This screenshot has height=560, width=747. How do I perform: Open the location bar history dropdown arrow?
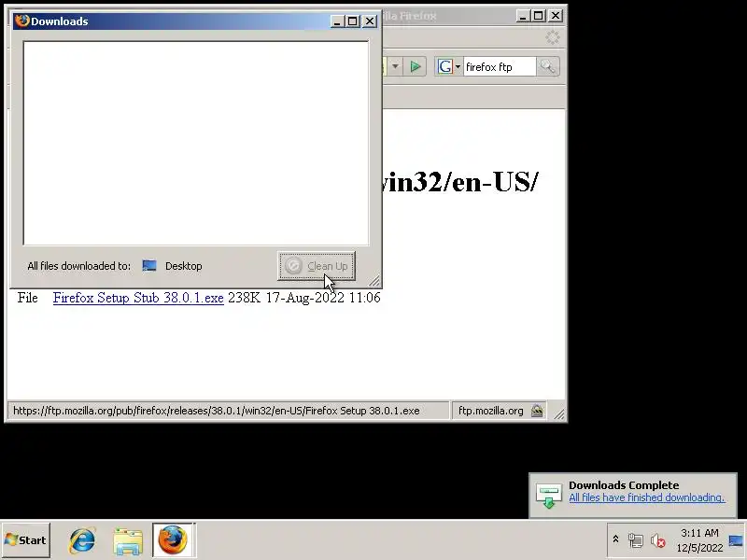tap(395, 66)
